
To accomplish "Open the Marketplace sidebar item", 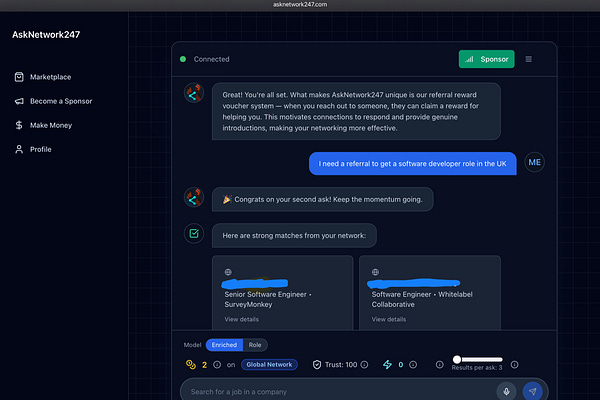I will pyautogui.click(x=42, y=77).
